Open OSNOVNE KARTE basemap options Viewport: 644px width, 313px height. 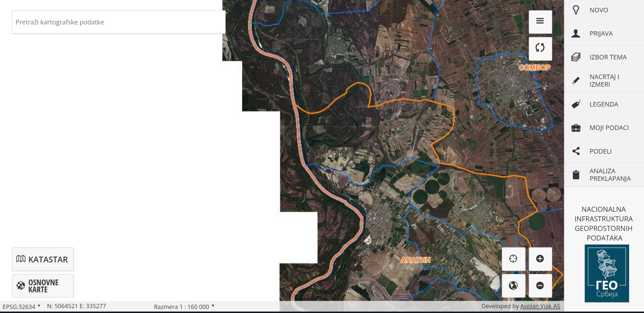43,285
